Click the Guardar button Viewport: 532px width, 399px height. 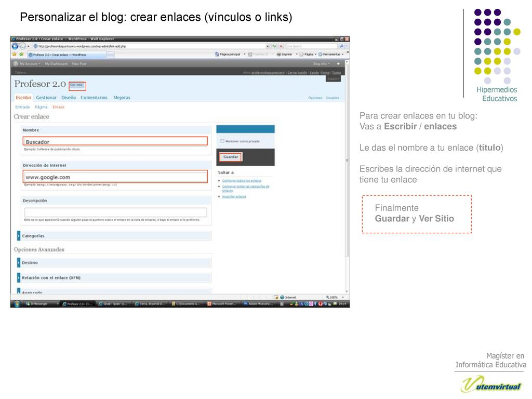(x=231, y=157)
